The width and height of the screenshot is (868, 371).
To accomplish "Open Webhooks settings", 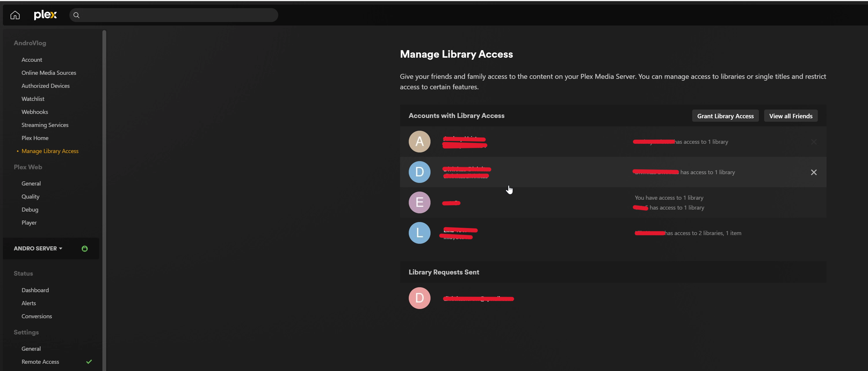I will coord(35,112).
